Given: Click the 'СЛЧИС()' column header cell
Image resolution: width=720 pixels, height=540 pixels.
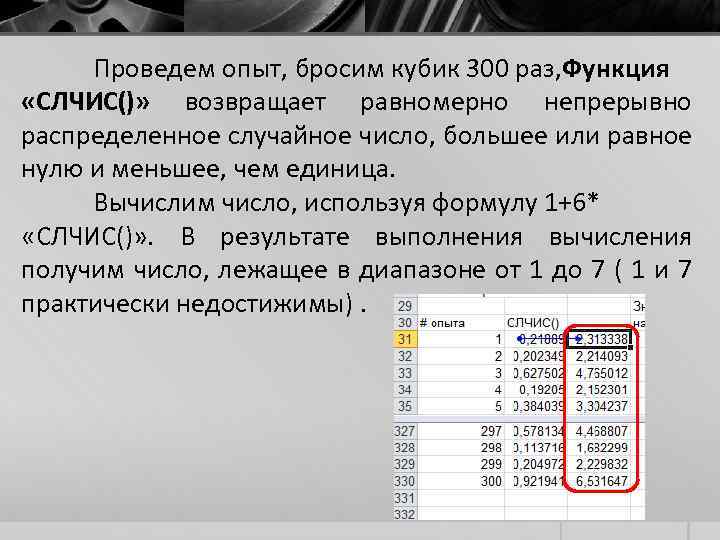Looking at the screenshot, I should pos(536,323).
